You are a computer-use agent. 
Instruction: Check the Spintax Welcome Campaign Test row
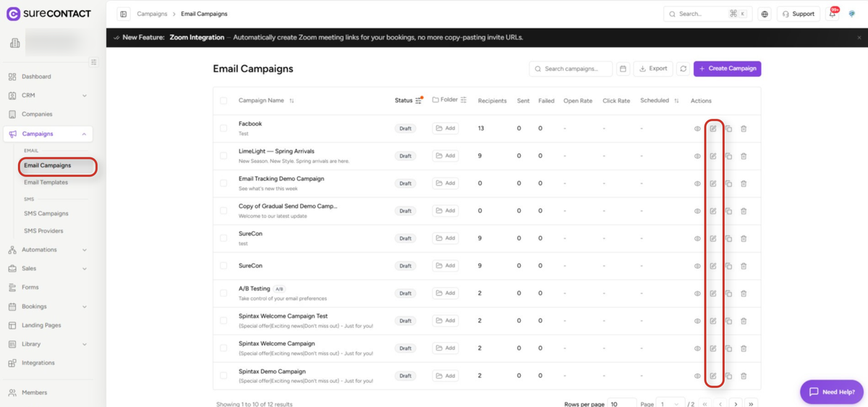(x=224, y=321)
